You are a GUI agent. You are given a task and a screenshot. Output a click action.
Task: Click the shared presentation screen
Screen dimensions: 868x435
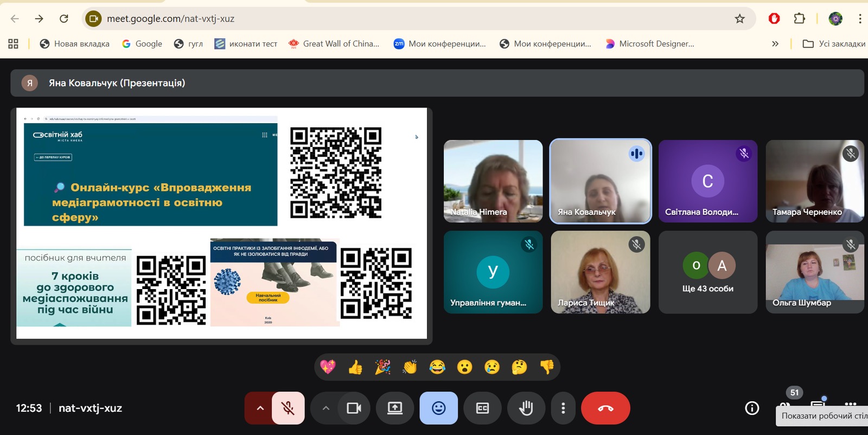pyautogui.click(x=221, y=223)
